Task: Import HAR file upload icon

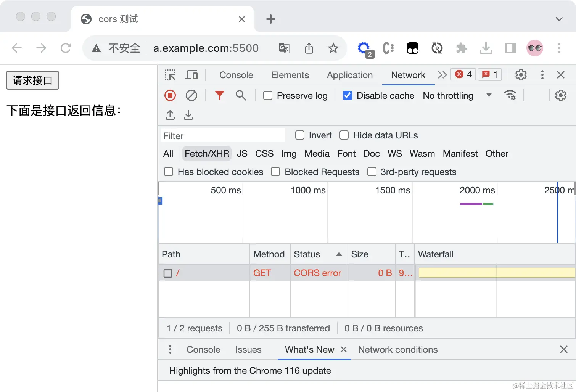Action: point(170,115)
